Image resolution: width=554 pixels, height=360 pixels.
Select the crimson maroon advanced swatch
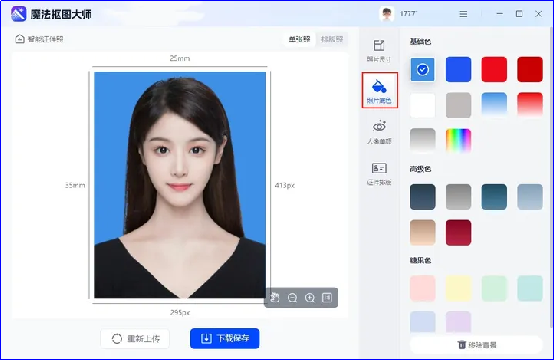click(459, 232)
